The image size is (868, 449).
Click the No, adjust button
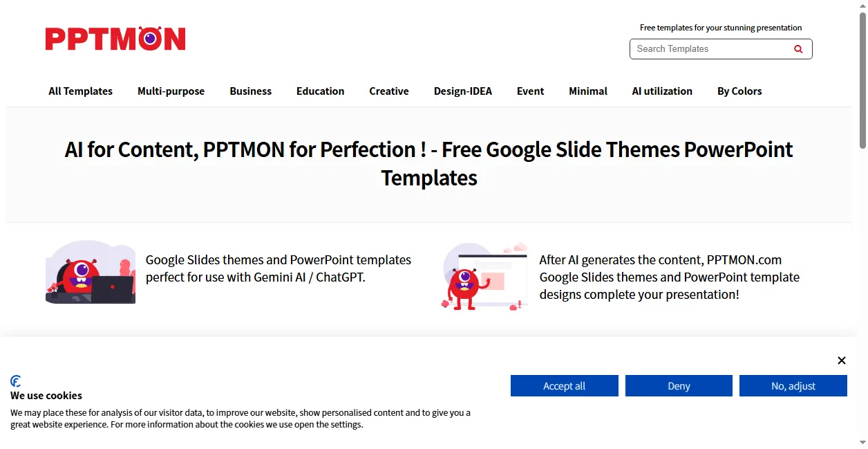(793, 386)
